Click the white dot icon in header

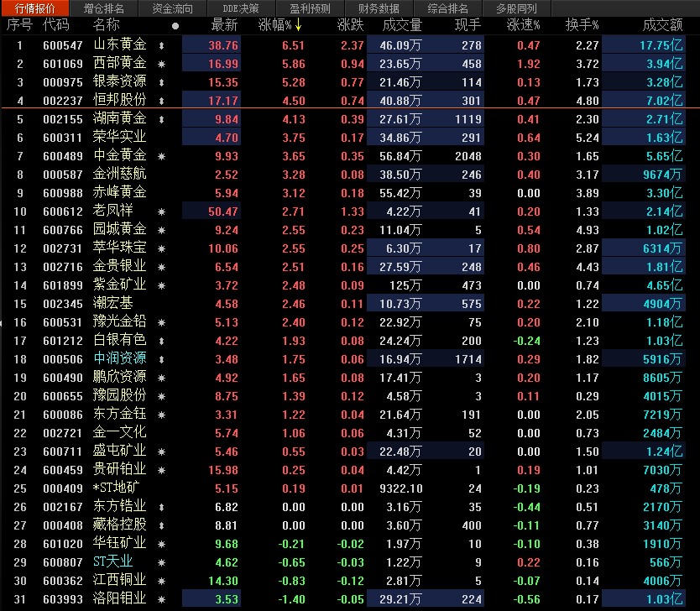point(175,26)
